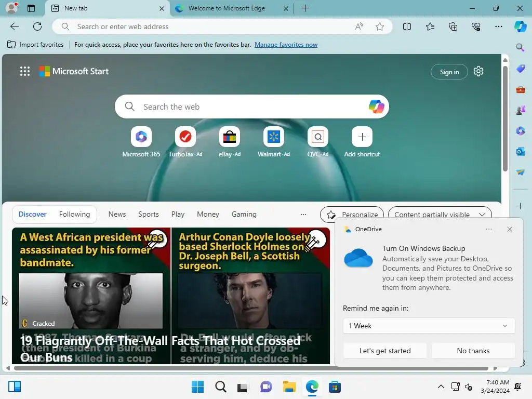
Task: Open a new tab with plus button
Action: [305, 8]
